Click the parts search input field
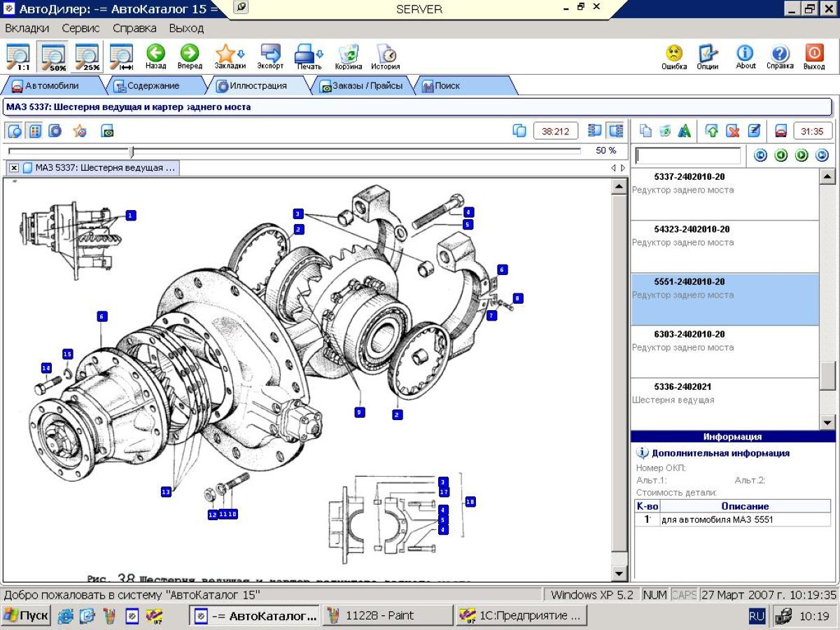The height and width of the screenshot is (630, 840). pyautogui.click(x=687, y=155)
